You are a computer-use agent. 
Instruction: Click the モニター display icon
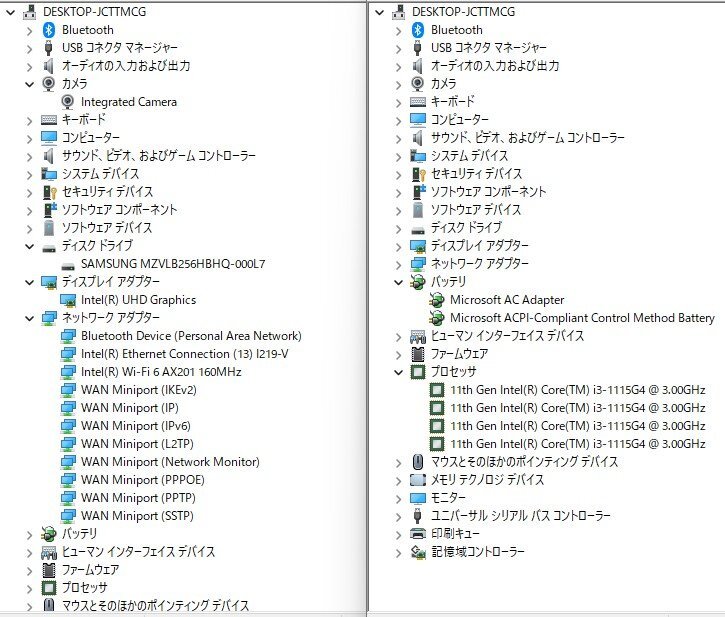[x=418, y=498]
